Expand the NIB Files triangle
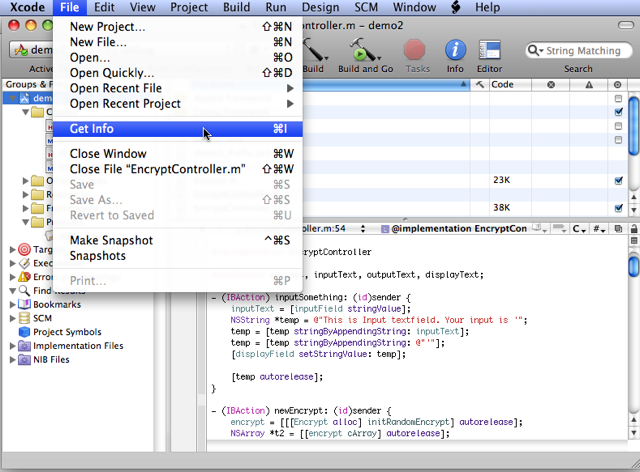This screenshot has height=472, width=640. [x=12, y=360]
